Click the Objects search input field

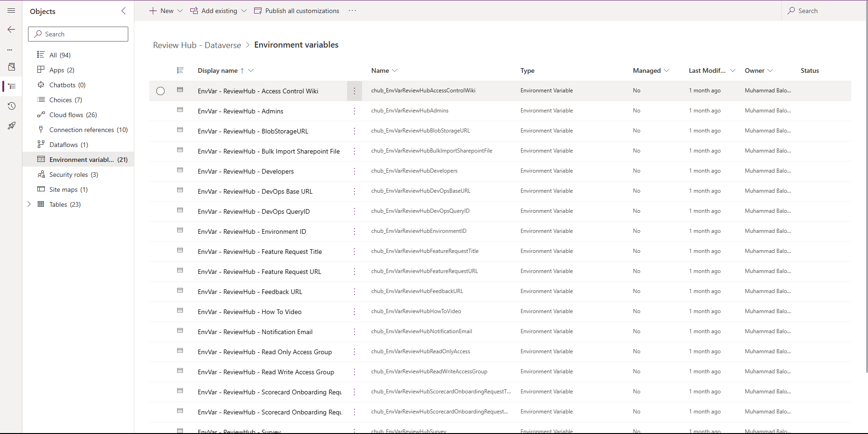[x=78, y=34]
